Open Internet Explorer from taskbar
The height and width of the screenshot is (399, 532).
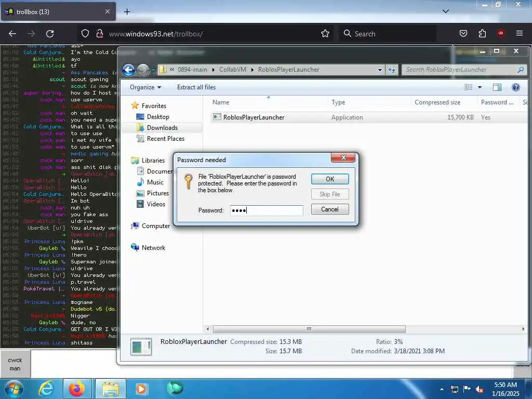(46, 389)
